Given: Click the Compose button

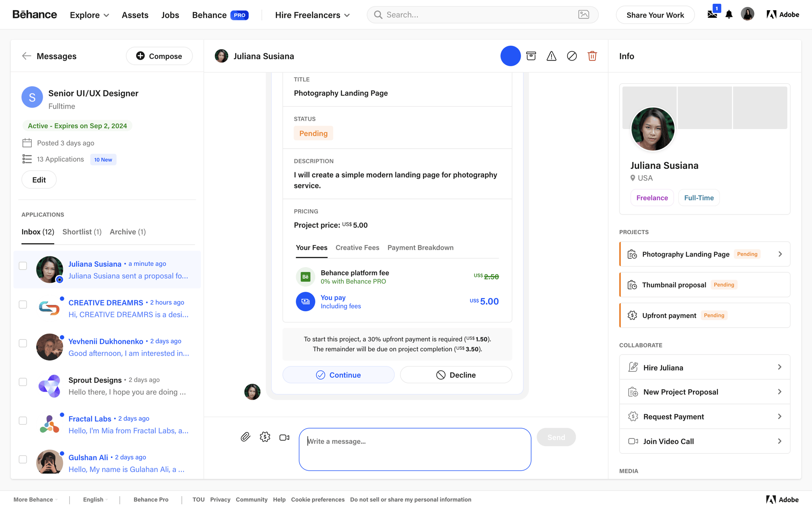Looking at the screenshot, I should point(159,56).
